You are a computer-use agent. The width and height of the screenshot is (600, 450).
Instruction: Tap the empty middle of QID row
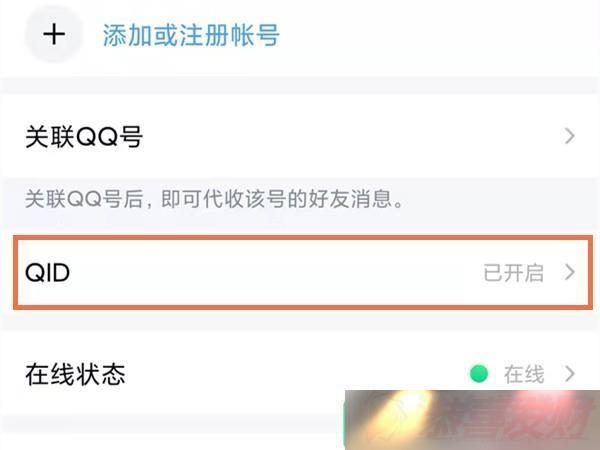(x=276, y=273)
